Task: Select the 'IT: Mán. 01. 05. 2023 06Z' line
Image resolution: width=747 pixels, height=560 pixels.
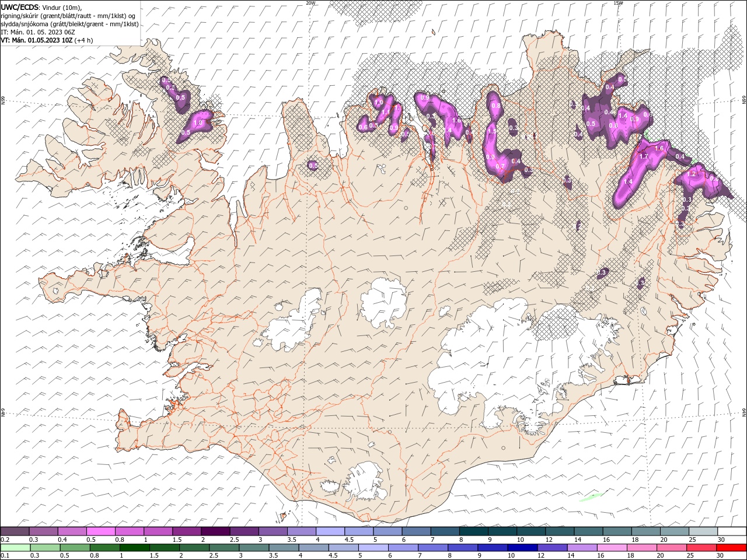Action: coord(38,32)
